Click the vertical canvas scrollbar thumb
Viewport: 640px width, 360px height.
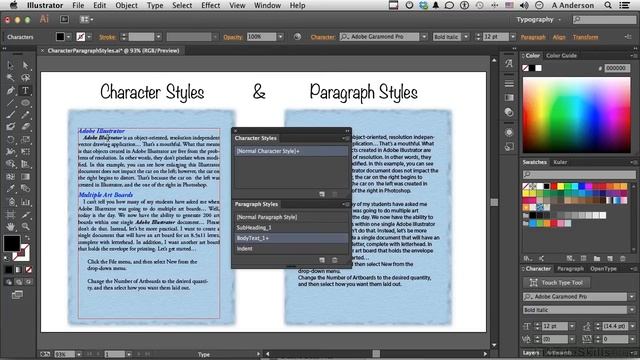click(494, 202)
